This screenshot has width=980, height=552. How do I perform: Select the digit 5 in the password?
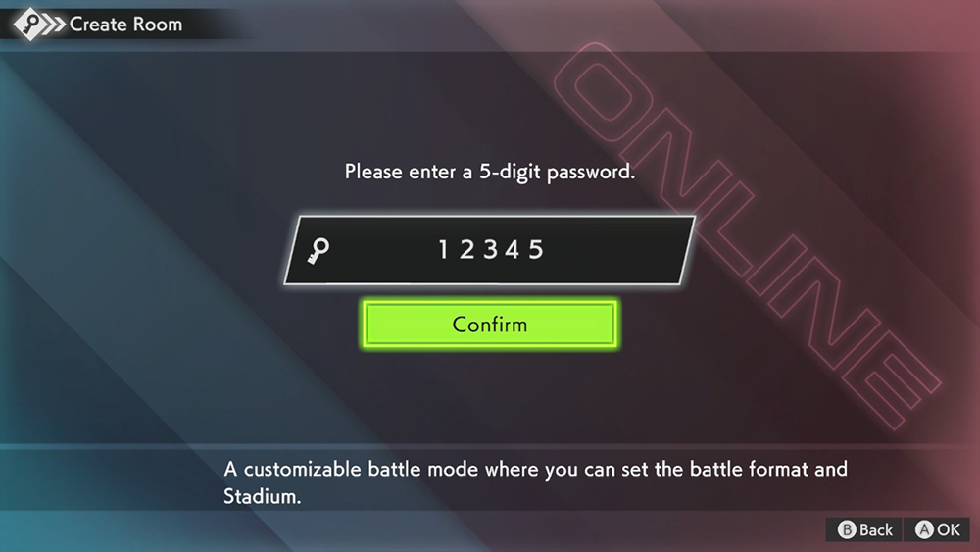(536, 249)
